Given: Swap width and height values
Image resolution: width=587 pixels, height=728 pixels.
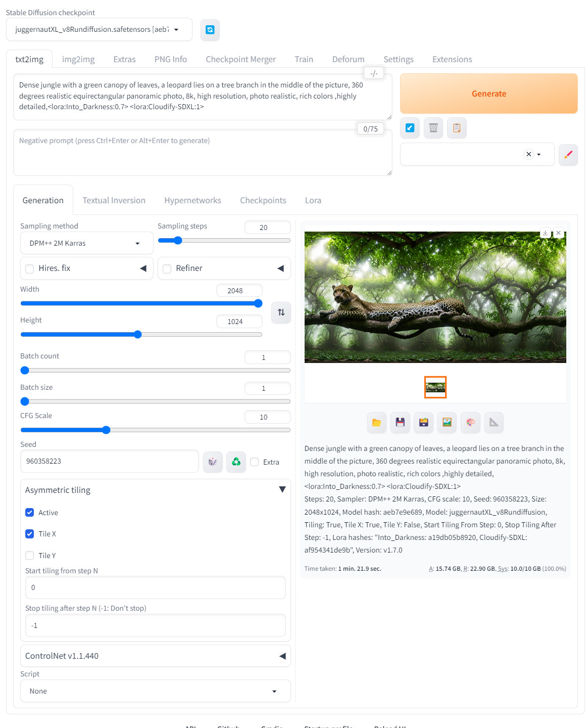Looking at the screenshot, I should (281, 312).
